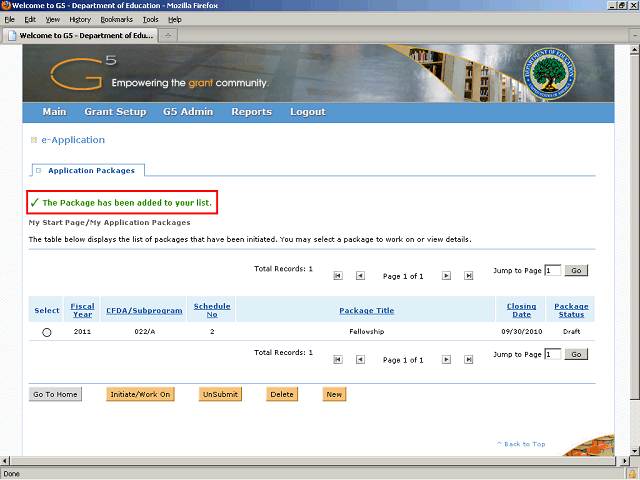
Task: Click the horizontal scrollbar left arrow
Action: coord(4,461)
